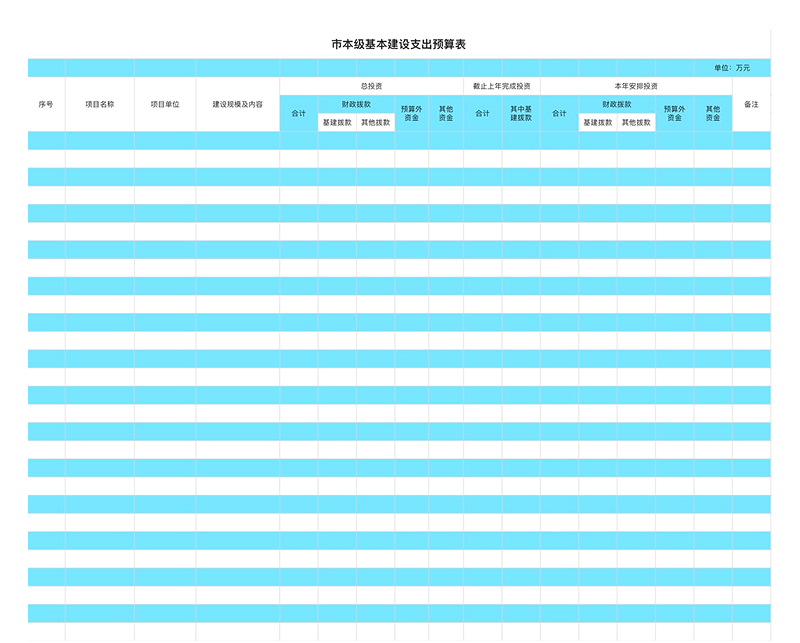Select 其他资金 under 总投资

click(446, 113)
